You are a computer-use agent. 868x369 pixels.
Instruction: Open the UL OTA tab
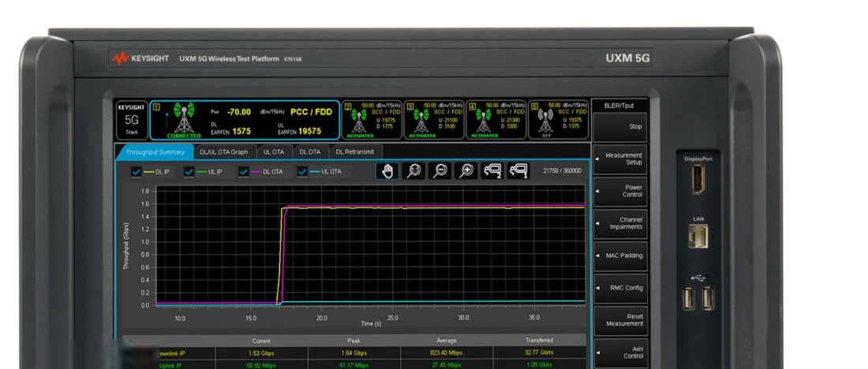274,152
